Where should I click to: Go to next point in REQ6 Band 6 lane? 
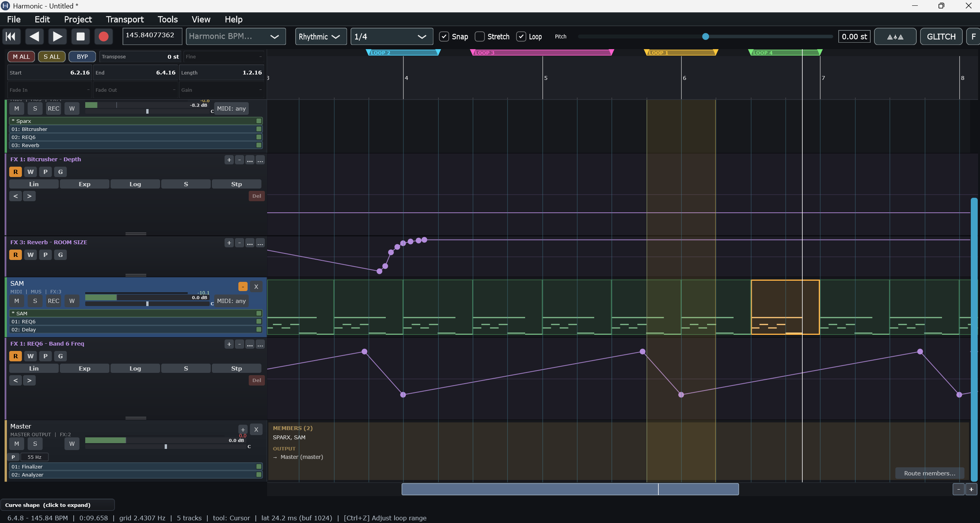pos(29,381)
